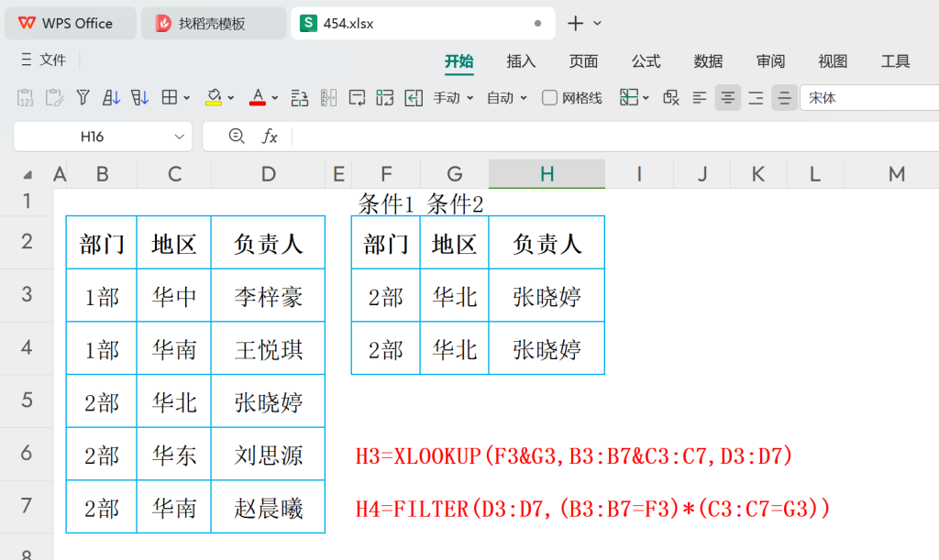The image size is (939, 560).
Task: Align text center horizontally
Action: [x=727, y=97]
